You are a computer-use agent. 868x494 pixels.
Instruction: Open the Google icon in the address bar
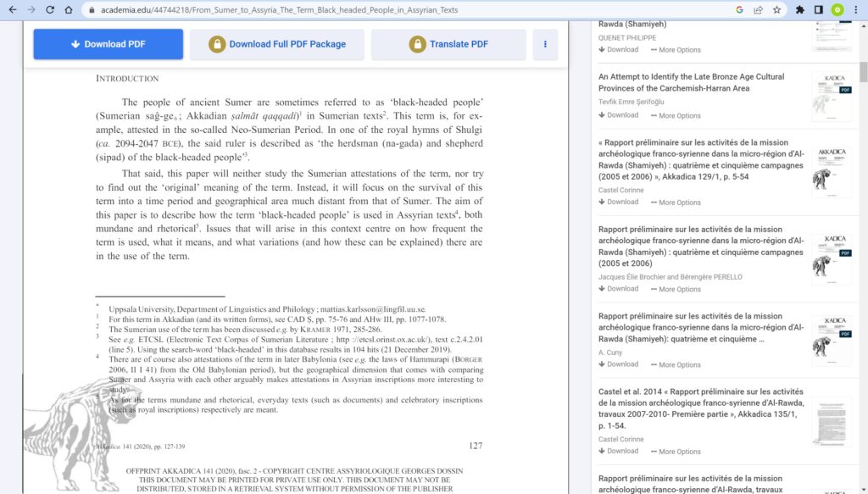click(739, 9)
